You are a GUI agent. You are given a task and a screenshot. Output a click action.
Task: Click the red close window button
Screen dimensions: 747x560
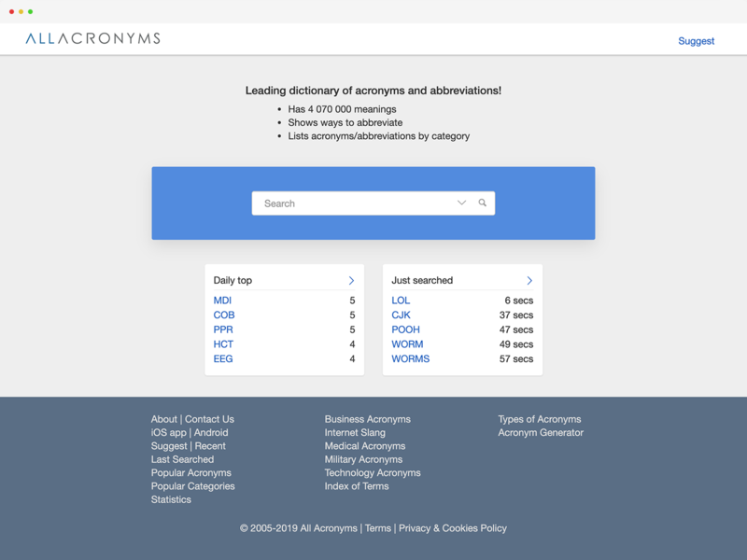pos(11,11)
